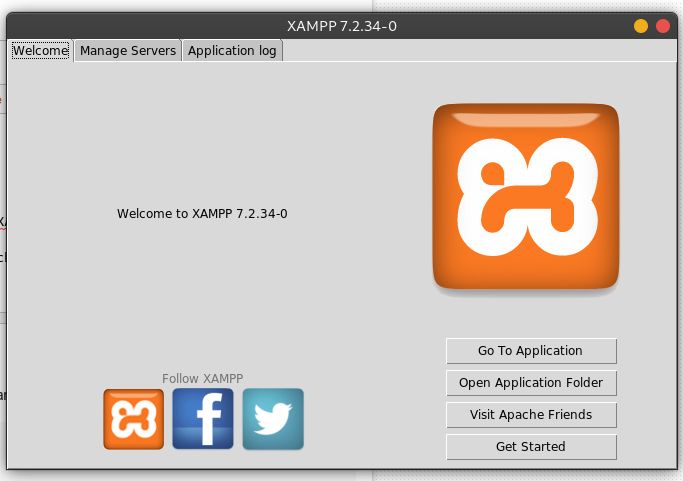Screen dimensions: 683x481
Task: Click the 'Welcome to XAMPP 7.2.34-0' text
Action: tap(202, 213)
